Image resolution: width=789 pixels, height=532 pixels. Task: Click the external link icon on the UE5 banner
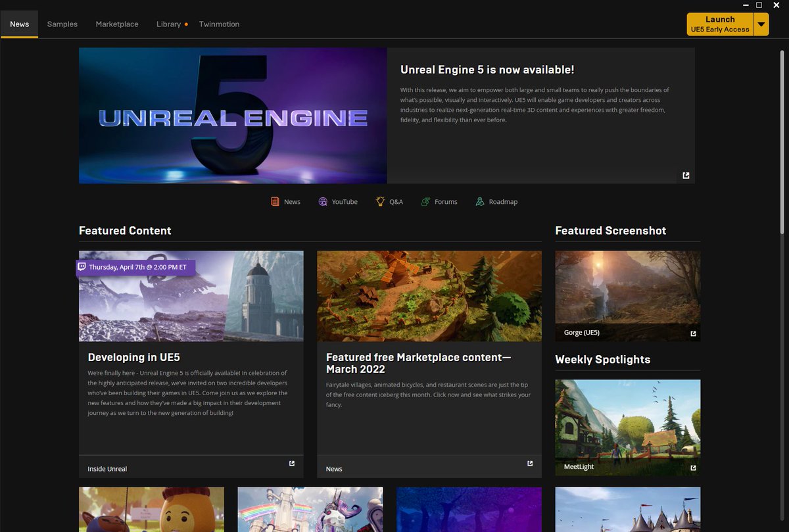point(686,175)
